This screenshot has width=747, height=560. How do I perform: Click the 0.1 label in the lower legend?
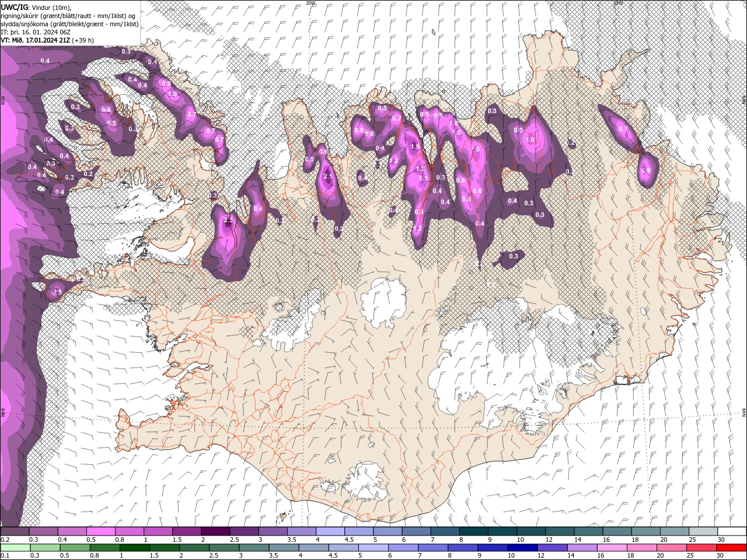(4, 555)
